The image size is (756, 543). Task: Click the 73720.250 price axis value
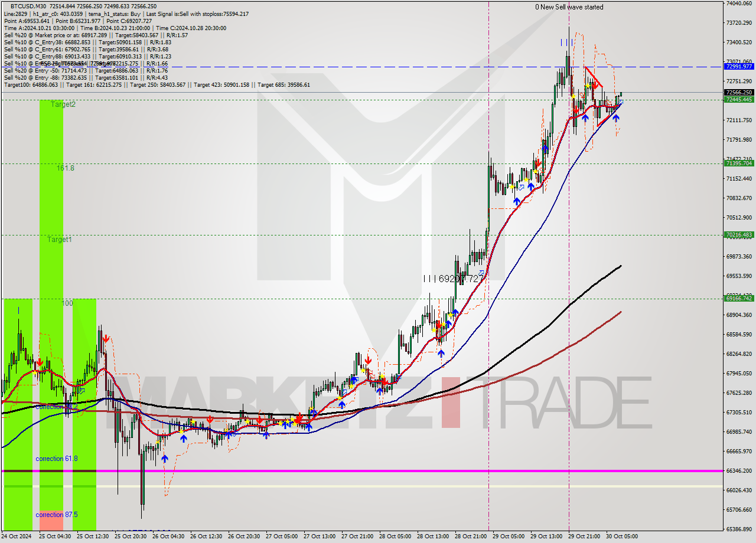[739, 22]
